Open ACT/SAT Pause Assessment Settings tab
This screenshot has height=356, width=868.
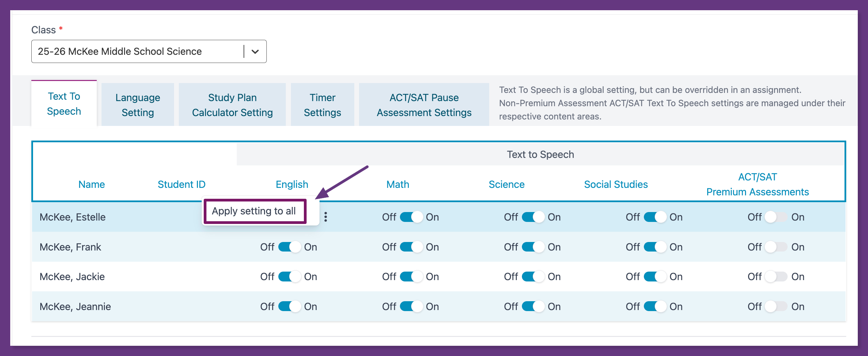point(424,105)
